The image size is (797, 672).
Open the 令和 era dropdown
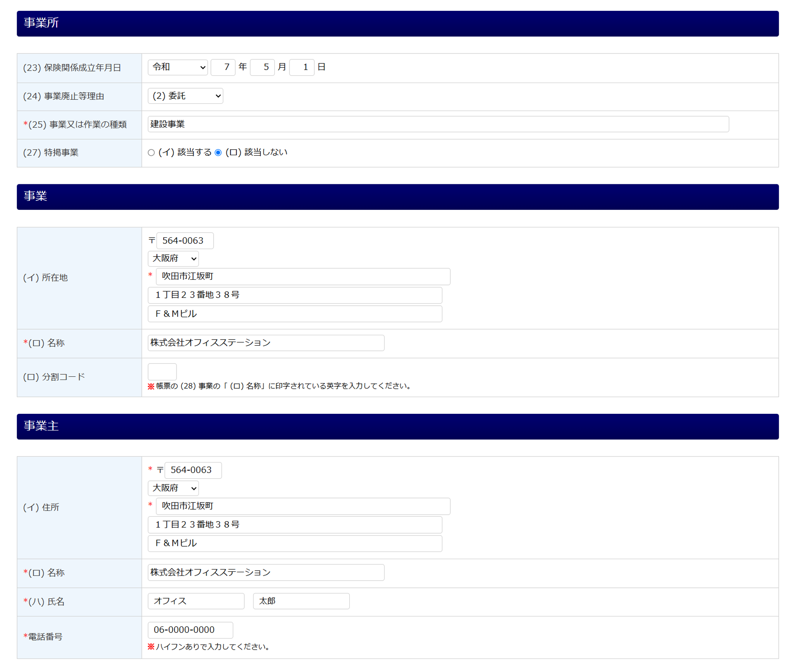point(177,67)
